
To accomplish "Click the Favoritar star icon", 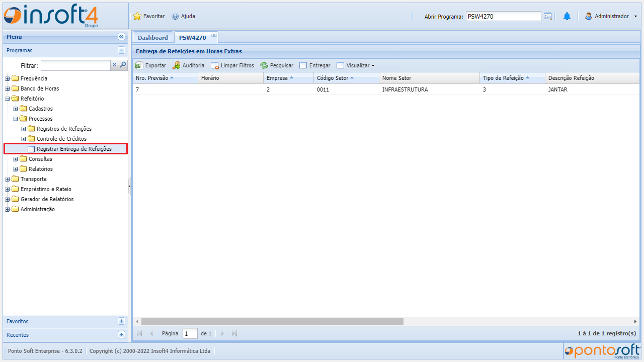I will 137,17.
